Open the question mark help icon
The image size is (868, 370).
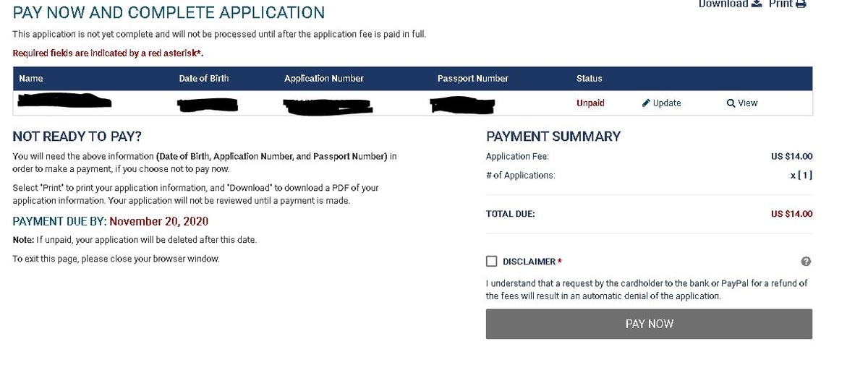(806, 262)
